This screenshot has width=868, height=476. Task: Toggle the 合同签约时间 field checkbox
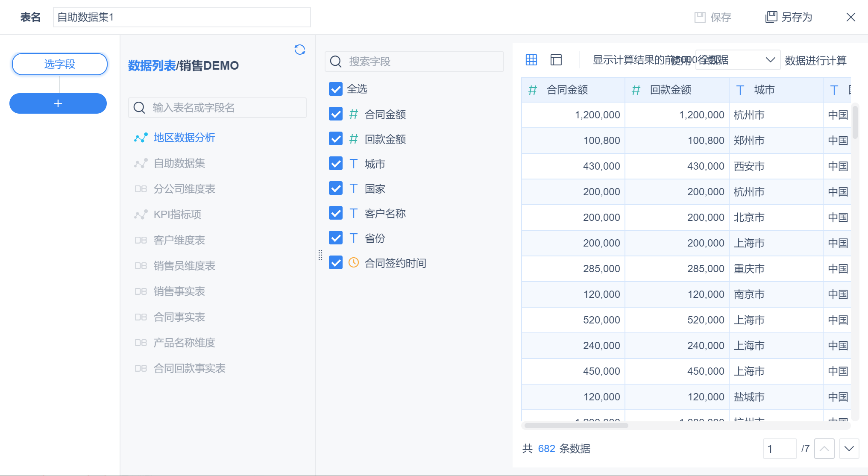[x=336, y=262]
